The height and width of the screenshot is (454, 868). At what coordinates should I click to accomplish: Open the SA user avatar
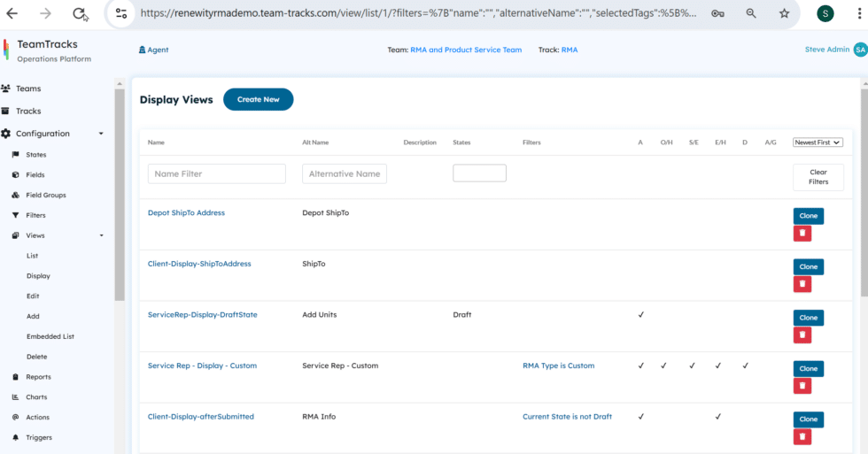point(860,50)
